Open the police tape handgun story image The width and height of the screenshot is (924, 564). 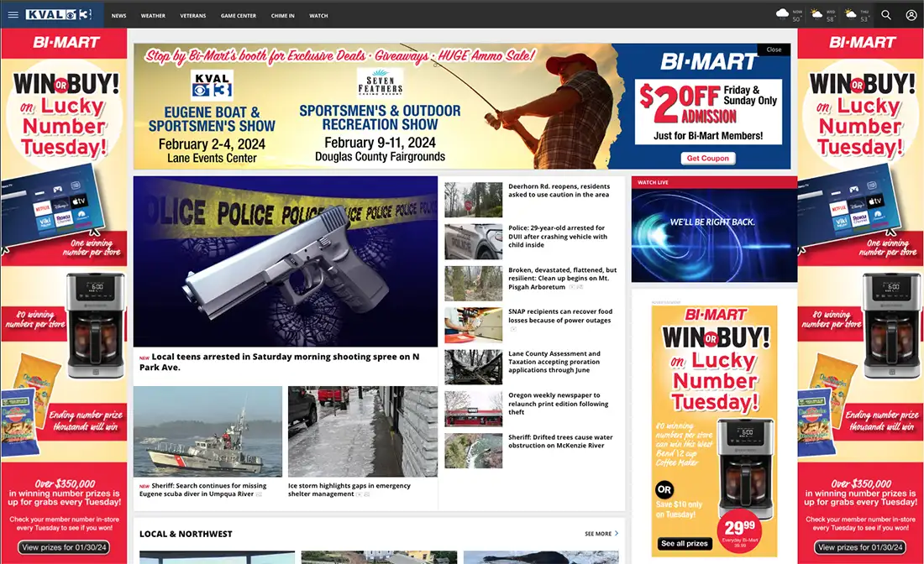pyautogui.click(x=286, y=261)
